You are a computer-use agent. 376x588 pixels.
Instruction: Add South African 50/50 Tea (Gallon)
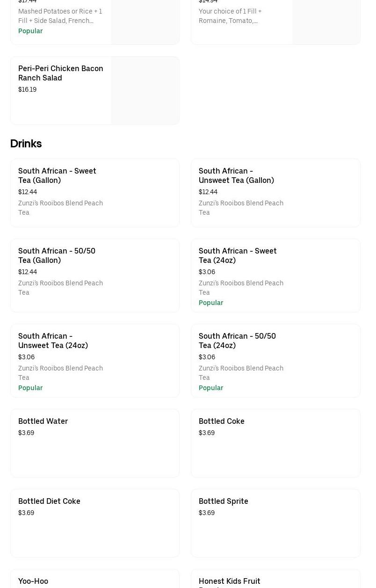click(57, 255)
